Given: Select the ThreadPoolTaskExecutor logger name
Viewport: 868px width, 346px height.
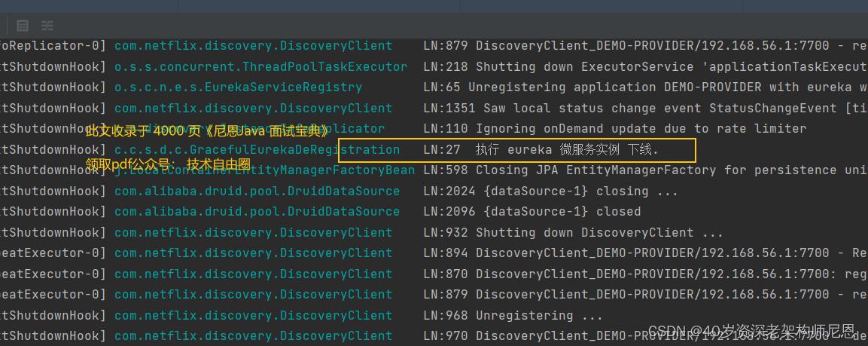Looking at the screenshot, I should [x=260, y=66].
